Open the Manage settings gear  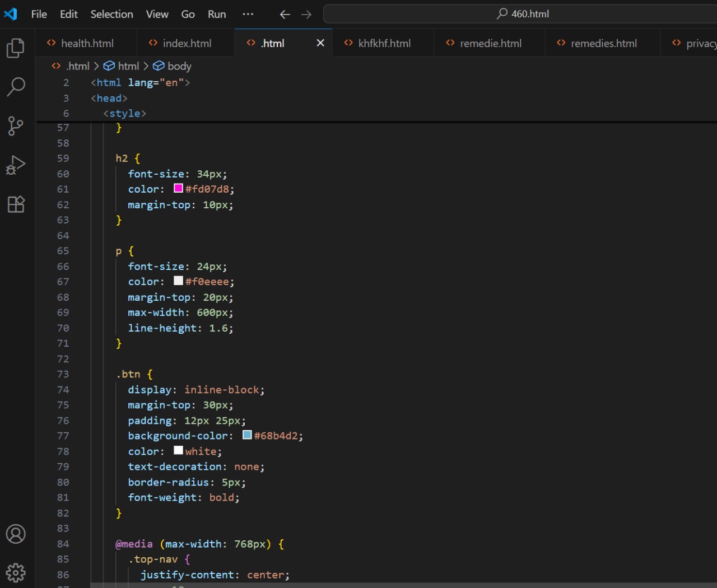[16, 572]
